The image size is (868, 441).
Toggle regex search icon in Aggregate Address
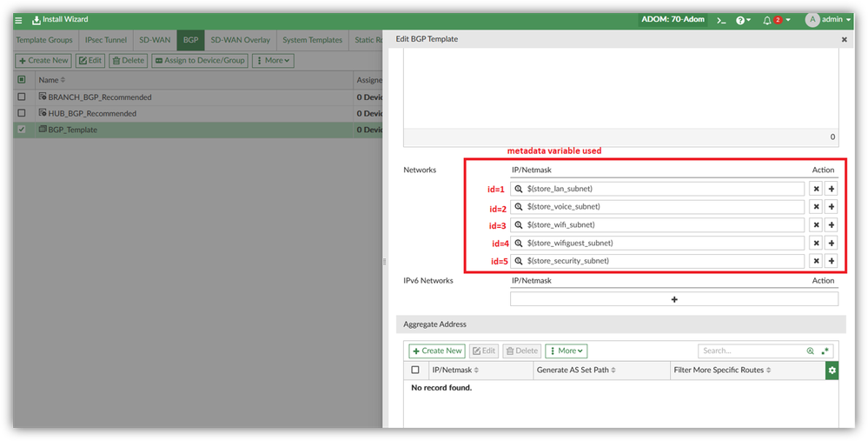click(x=825, y=351)
